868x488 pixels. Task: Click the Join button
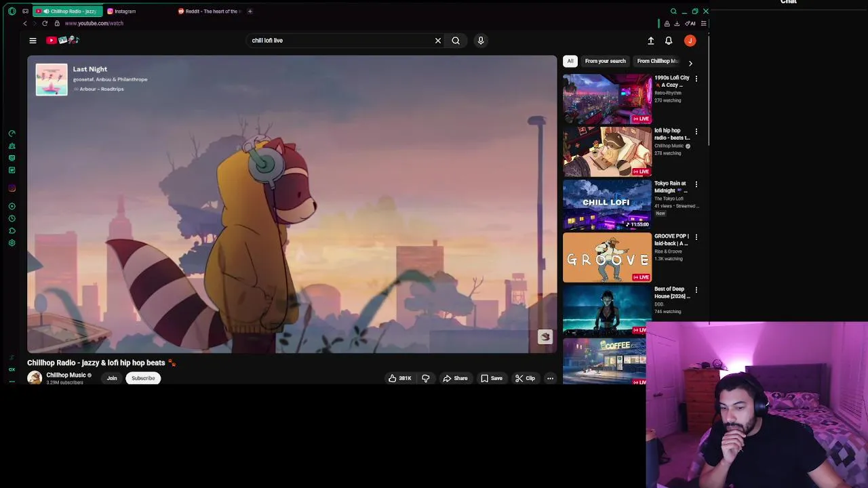click(112, 378)
